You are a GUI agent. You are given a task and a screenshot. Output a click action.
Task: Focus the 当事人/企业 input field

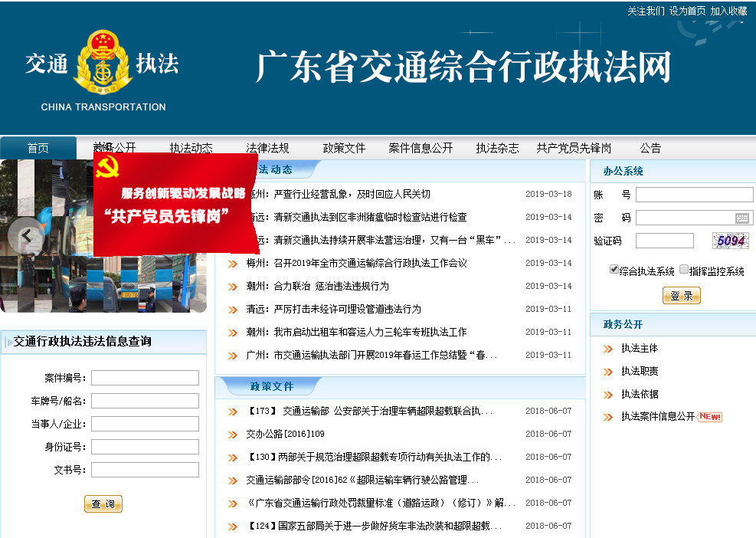point(145,424)
